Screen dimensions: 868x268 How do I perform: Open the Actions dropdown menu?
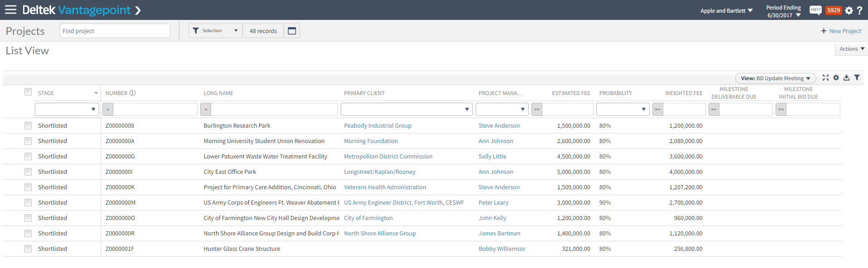click(x=852, y=49)
